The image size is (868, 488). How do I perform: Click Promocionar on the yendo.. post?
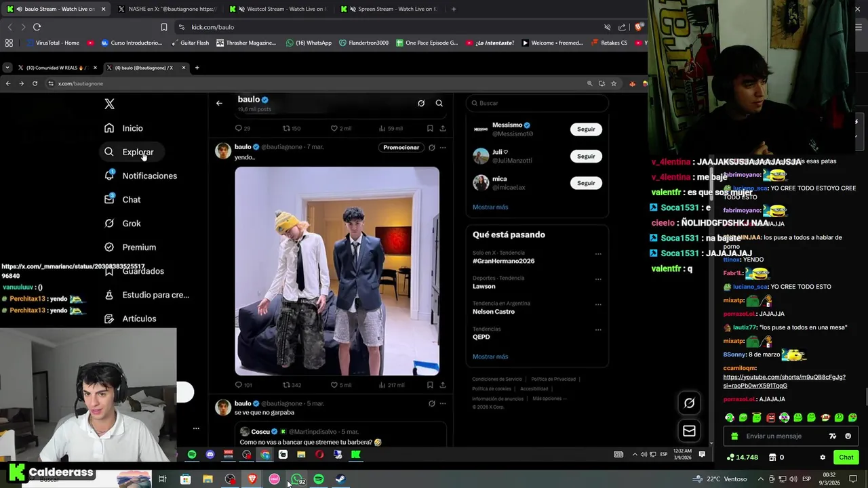401,147
